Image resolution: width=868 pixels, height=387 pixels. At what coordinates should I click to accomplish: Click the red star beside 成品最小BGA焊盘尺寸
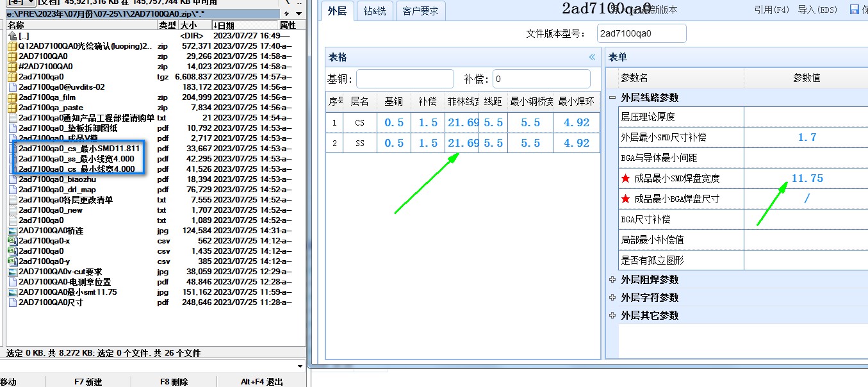[626, 199]
